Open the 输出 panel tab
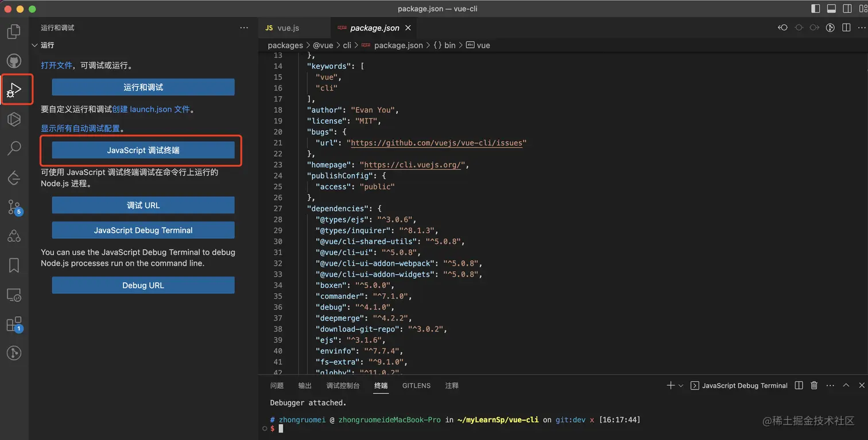868x440 pixels. pos(305,386)
